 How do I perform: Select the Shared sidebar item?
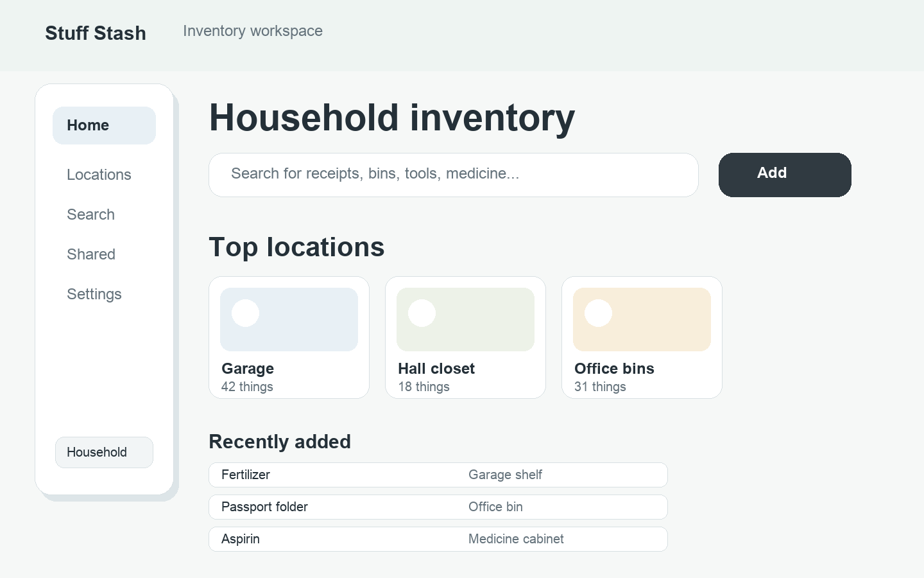pyautogui.click(x=91, y=254)
